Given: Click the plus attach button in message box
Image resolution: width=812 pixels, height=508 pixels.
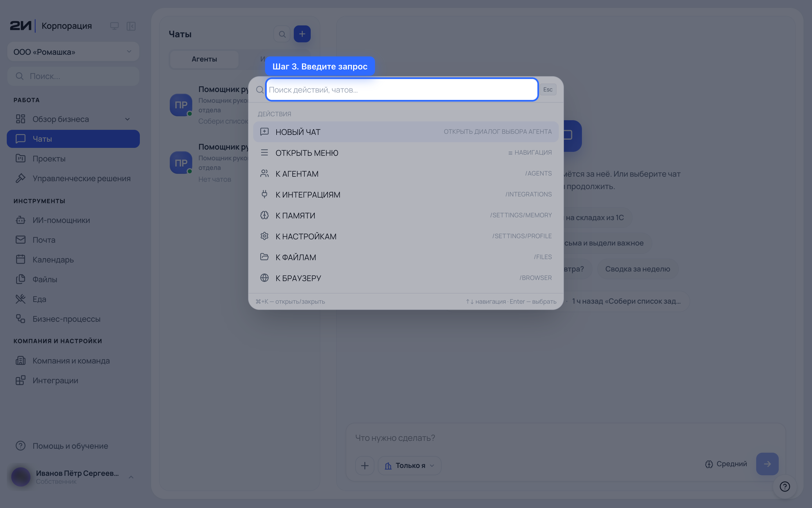Looking at the screenshot, I should pos(365,465).
